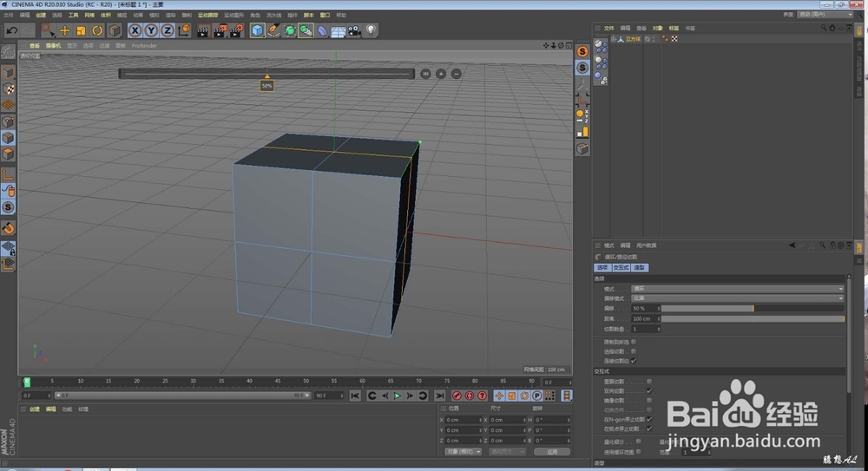Viewport: 868px width, 471px height.
Task: Switch to the 选项 tab in attributes
Action: tap(602, 267)
